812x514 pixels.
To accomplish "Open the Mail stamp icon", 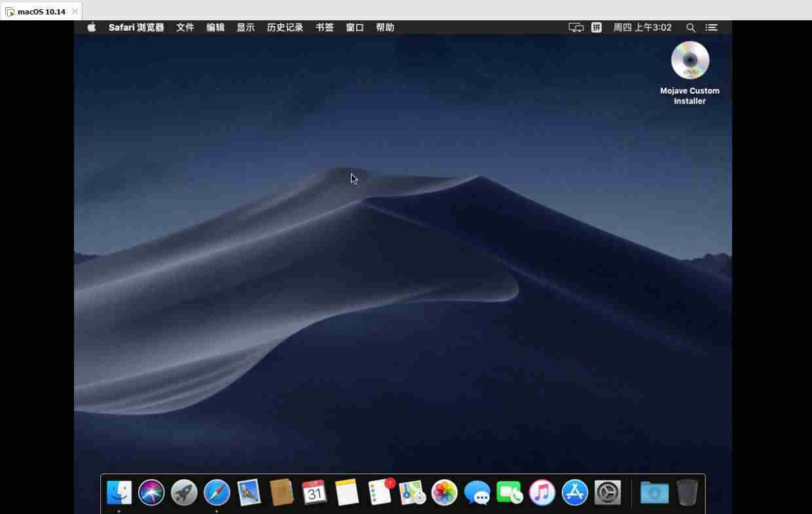I will 249,492.
